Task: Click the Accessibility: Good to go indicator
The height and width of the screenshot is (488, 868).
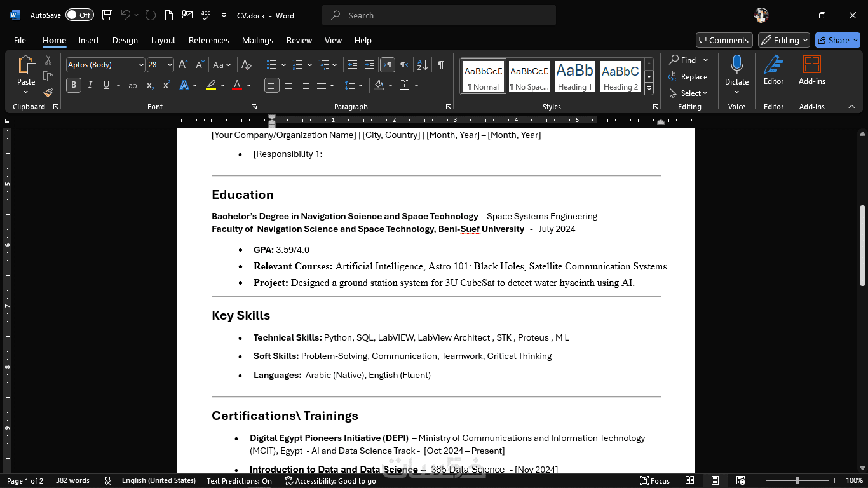Action: 330,481
